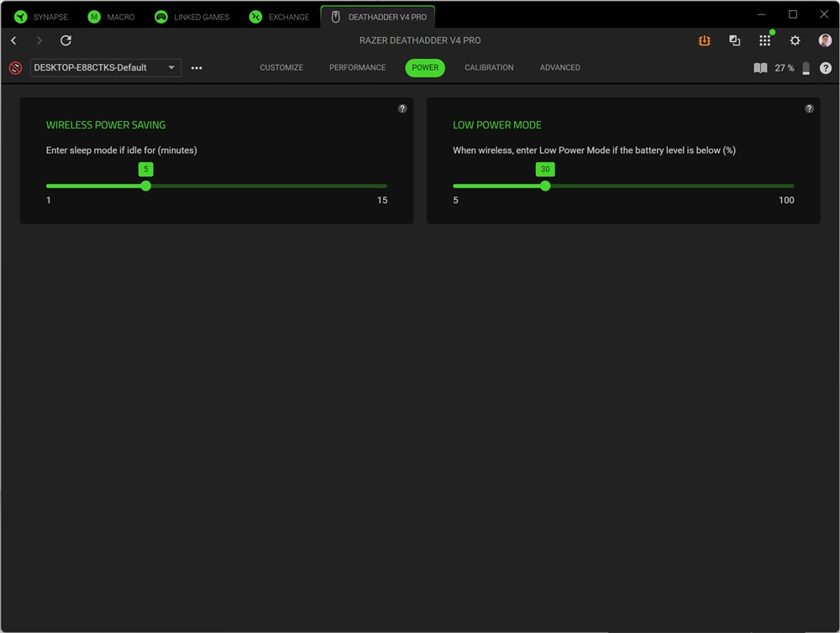
Task: Go to the Linked Games tab
Action: click(192, 17)
